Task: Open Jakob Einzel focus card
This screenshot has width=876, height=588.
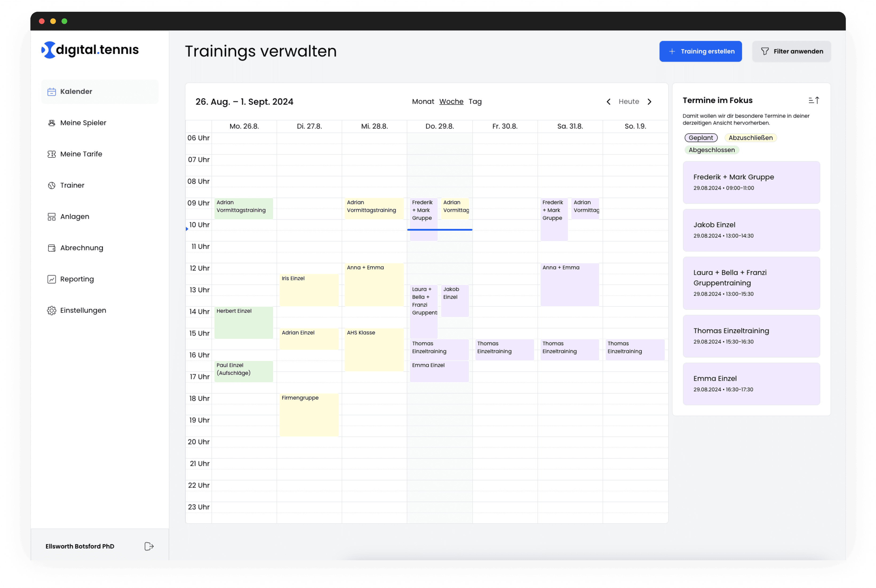Action: pyautogui.click(x=751, y=230)
